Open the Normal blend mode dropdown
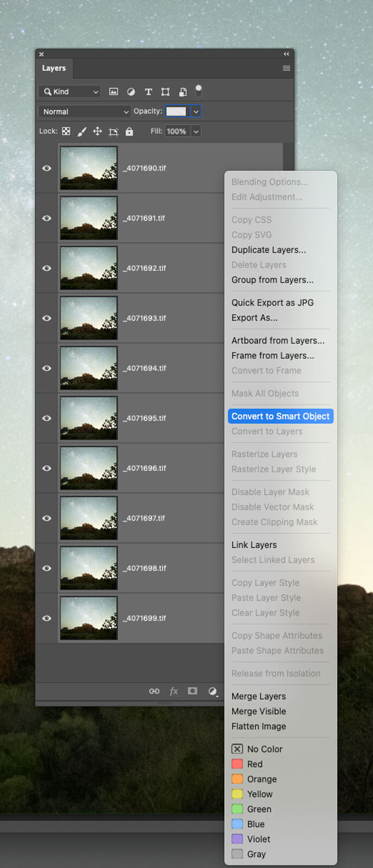The height and width of the screenshot is (868, 373). click(85, 112)
